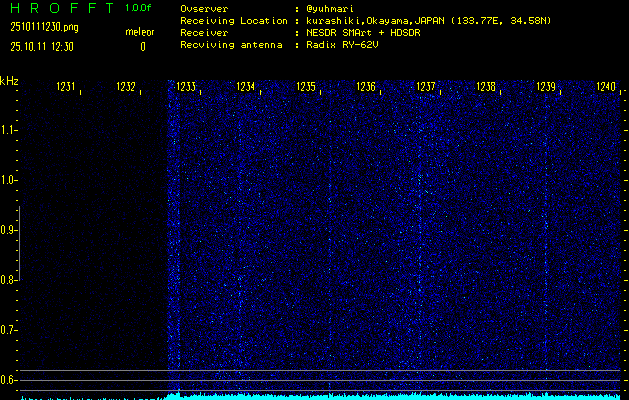
Task: Click the 1240 time marker
Action: [x=606, y=87]
